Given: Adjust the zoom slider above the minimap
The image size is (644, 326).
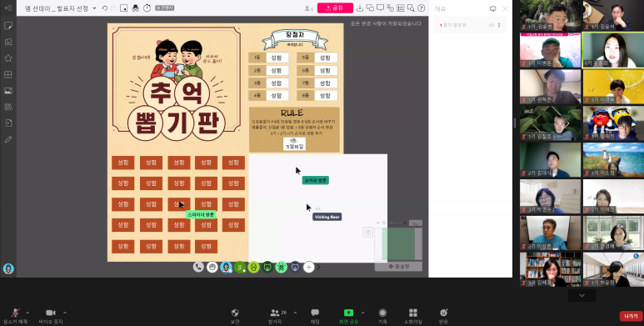Looking at the screenshot, I should pos(392,223).
